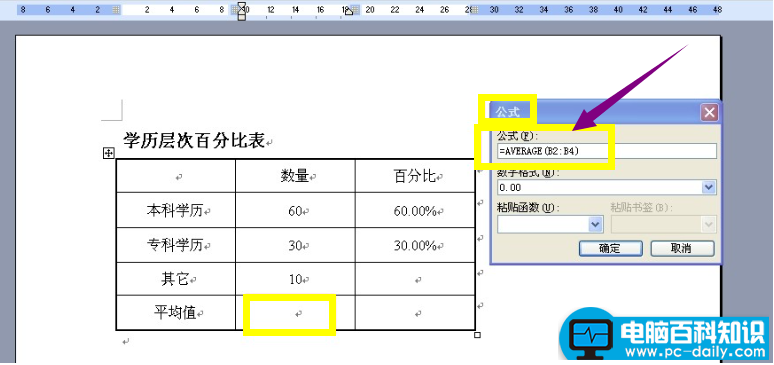Click the 30.00% cell
Screen dimensions: 774x365
pyautogui.click(x=415, y=245)
